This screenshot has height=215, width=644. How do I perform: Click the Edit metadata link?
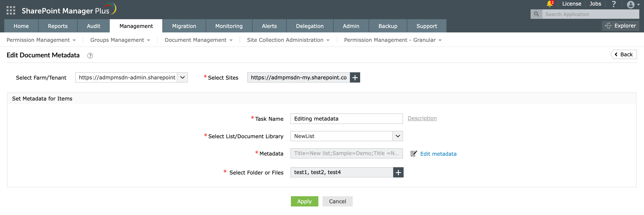tap(438, 154)
